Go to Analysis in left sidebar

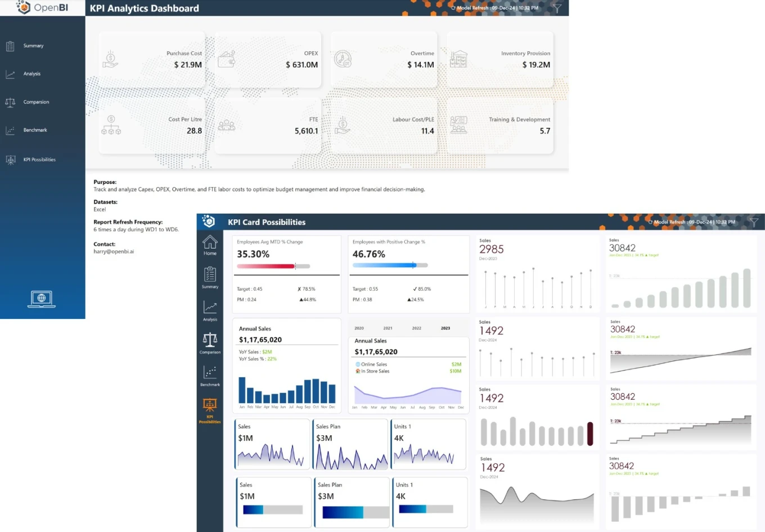pos(31,74)
